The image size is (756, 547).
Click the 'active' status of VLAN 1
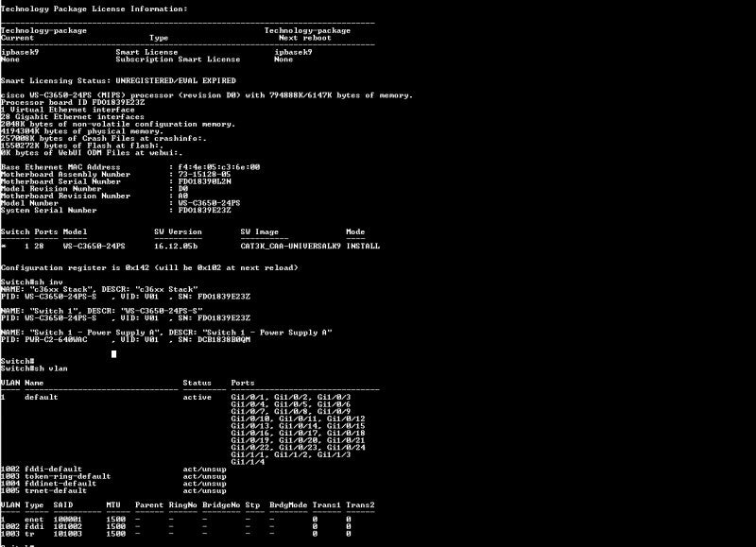tap(198, 397)
